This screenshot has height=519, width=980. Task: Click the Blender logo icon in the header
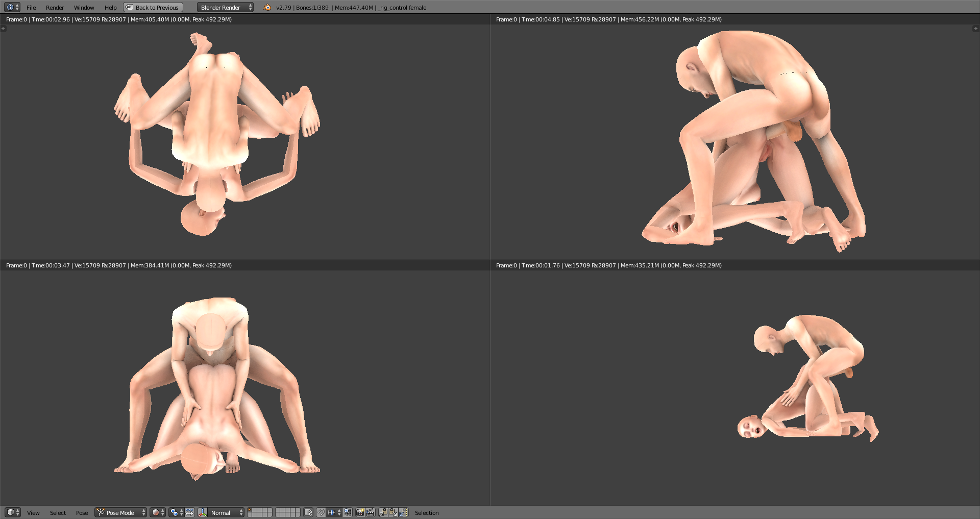point(267,7)
